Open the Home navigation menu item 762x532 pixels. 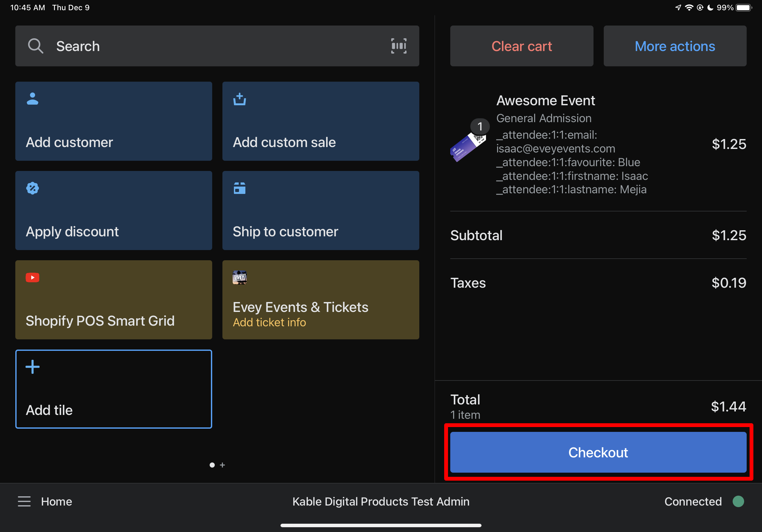tap(56, 501)
